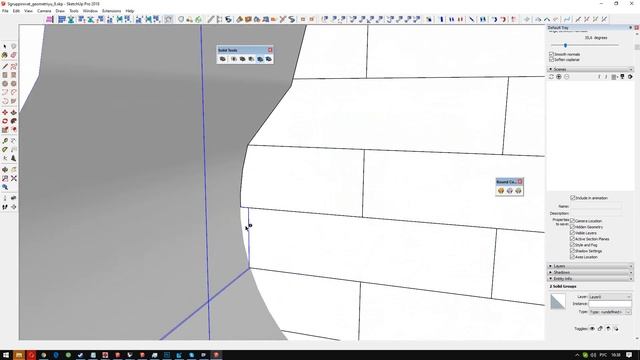Uncheck Axes Location property

[572, 257]
